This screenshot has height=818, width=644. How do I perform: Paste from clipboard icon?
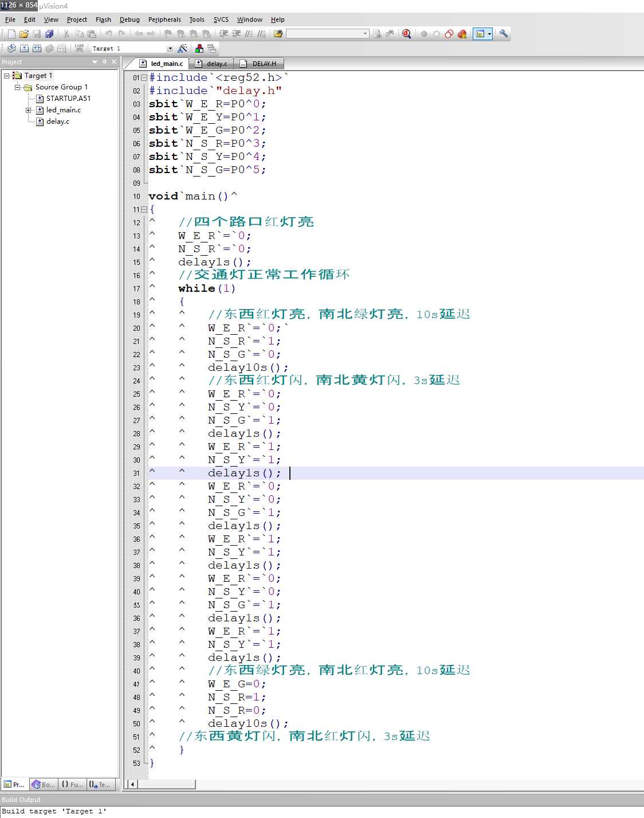92,34
